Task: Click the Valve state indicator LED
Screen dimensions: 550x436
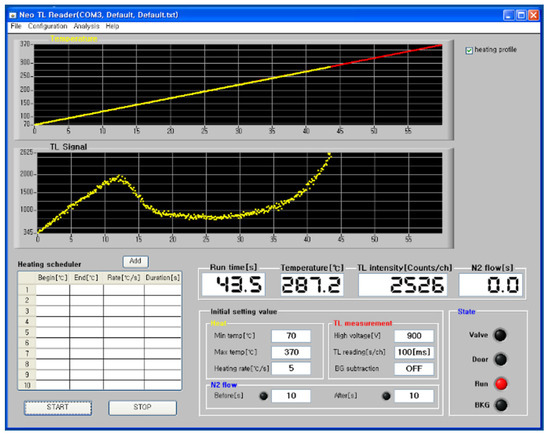Action: (500, 335)
